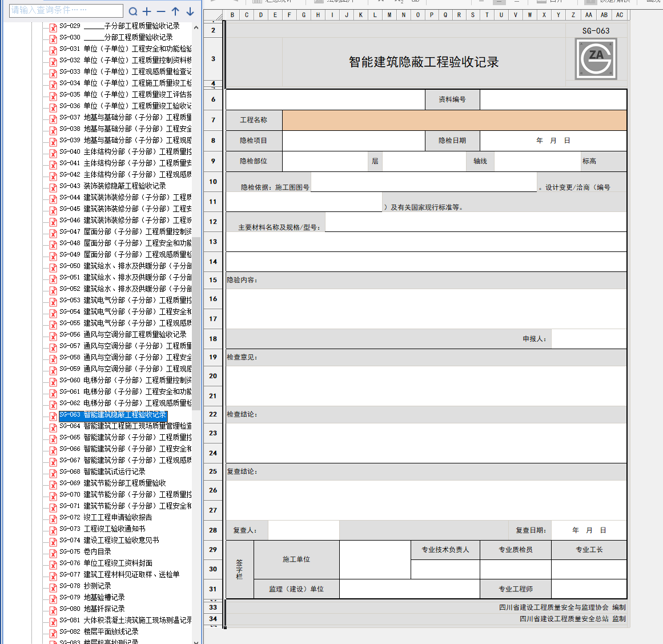This screenshot has width=663, height=644.
Task: Select row header 15
Action: click(x=213, y=280)
